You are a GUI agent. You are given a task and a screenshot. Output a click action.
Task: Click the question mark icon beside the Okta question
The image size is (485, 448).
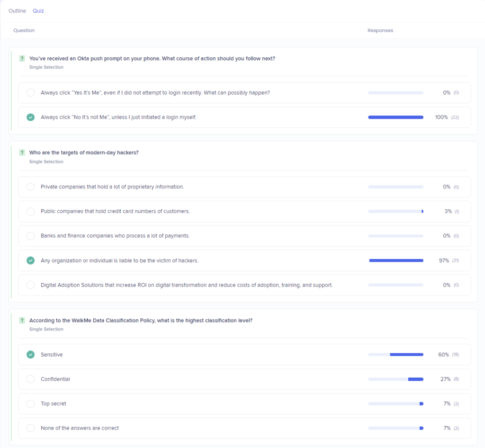click(22, 58)
